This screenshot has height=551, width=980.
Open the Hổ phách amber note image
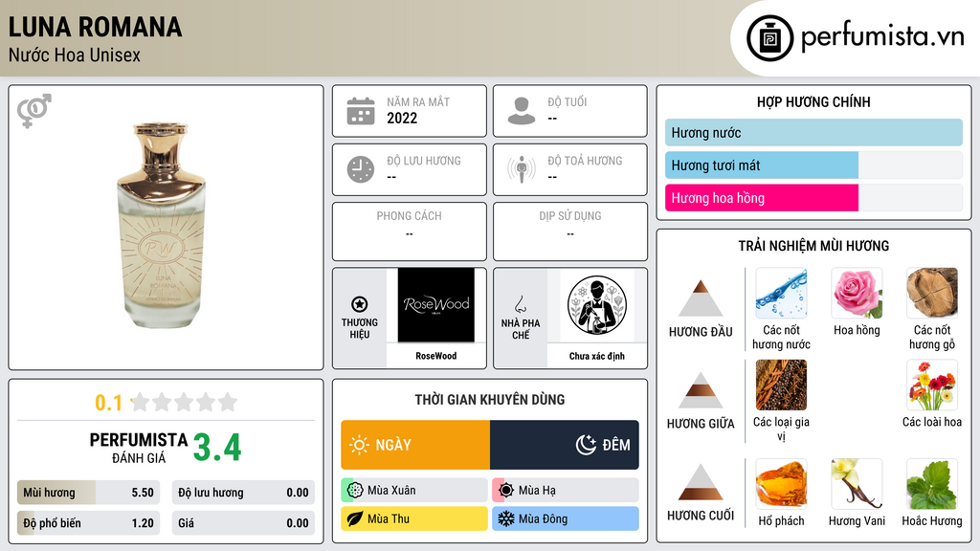(781, 484)
